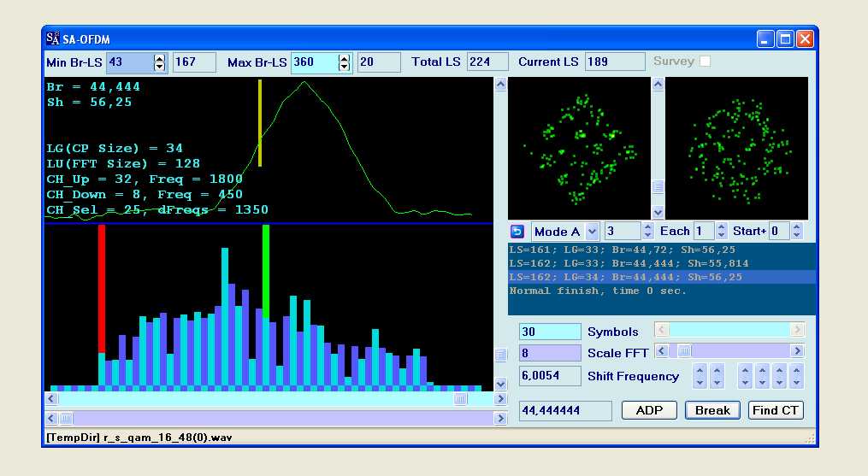Click the Current LS field showing 189
The height and width of the screenshot is (476, 868).
pyautogui.click(x=615, y=62)
